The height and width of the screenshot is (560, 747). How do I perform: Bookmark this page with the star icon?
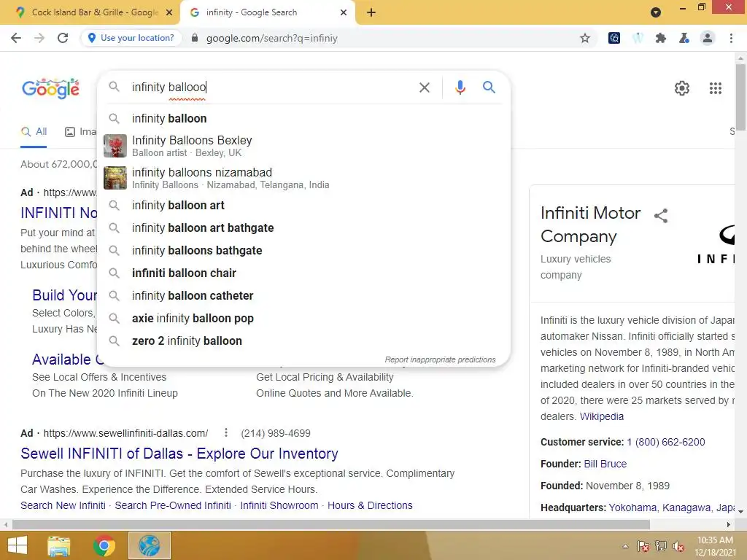[585, 38]
